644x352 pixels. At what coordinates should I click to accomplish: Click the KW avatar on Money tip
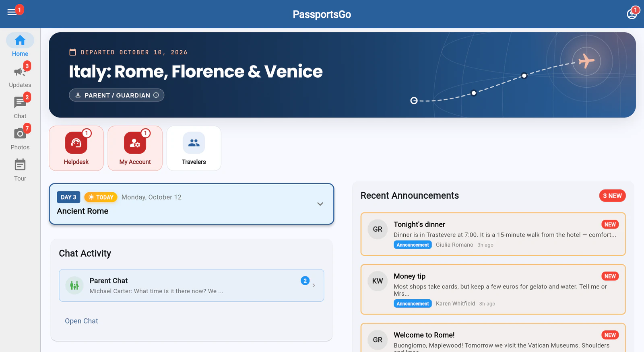[378, 281]
